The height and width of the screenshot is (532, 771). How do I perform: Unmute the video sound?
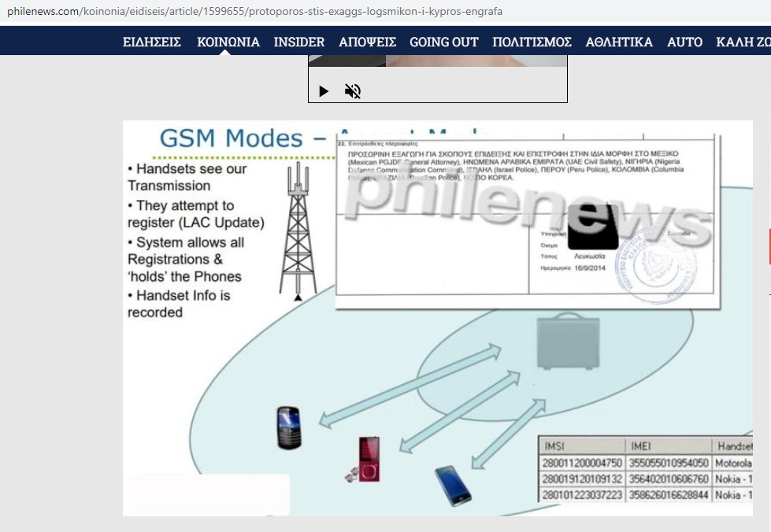pos(353,91)
